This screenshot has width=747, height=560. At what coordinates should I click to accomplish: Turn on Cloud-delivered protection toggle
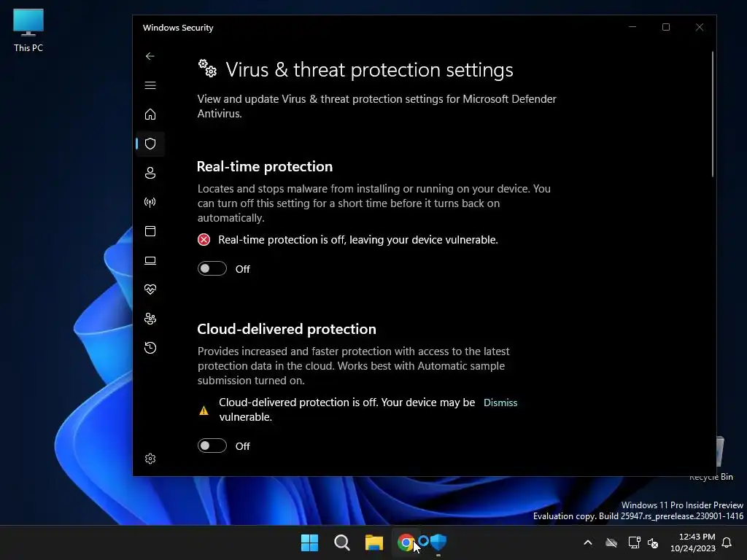click(212, 446)
